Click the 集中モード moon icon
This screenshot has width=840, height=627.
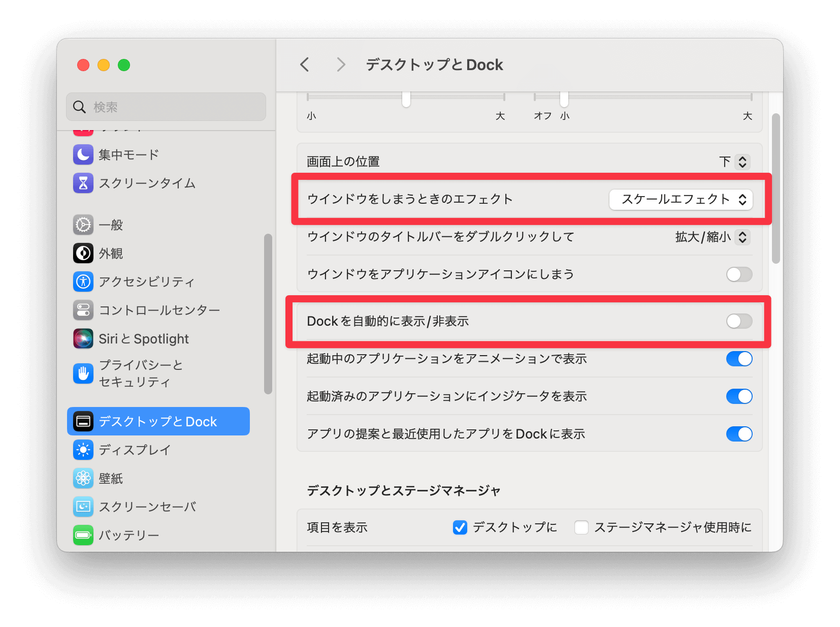coord(83,154)
